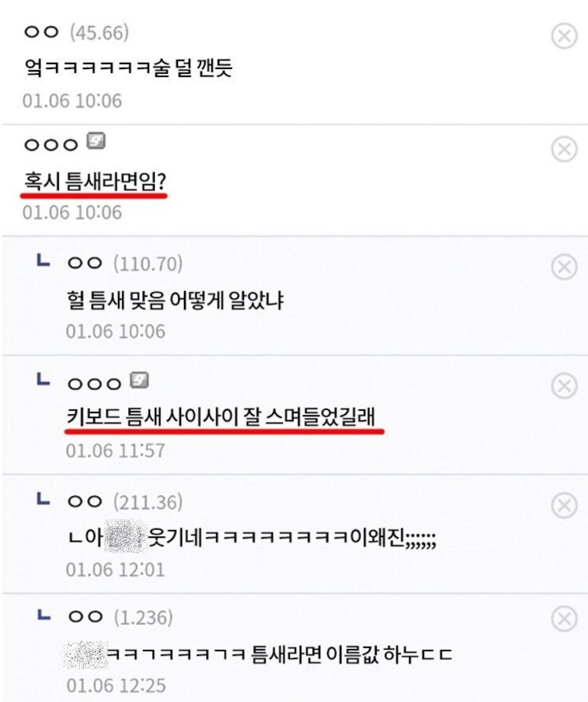588x702 pixels.
Task: Select the '틈새라면 이름값 하누ㄷㄷ' reply
Action: click(x=352, y=654)
